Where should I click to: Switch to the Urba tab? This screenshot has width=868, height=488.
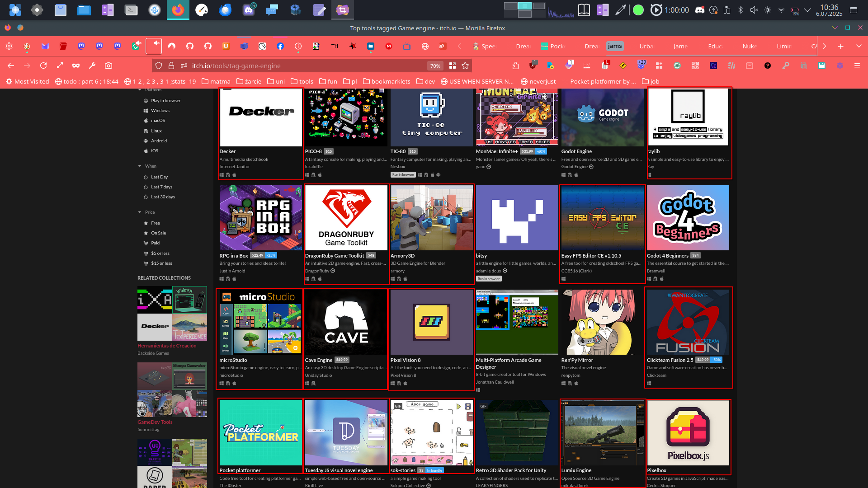click(x=646, y=46)
